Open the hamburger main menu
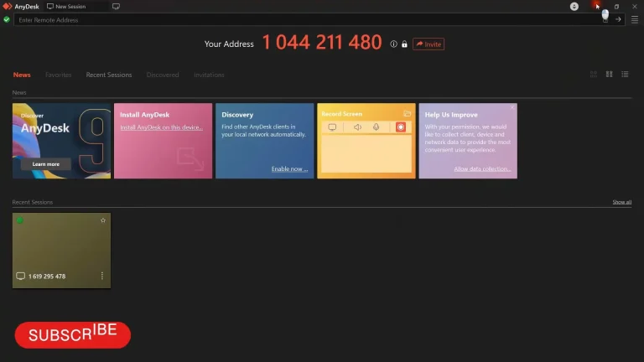The width and height of the screenshot is (644, 362). pyautogui.click(x=635, y=19)
